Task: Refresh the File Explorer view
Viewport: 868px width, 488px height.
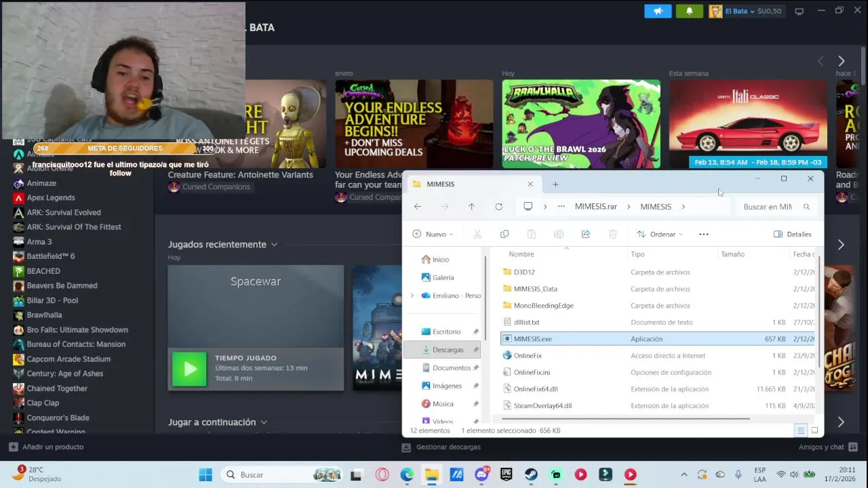Action: [499, 207]
